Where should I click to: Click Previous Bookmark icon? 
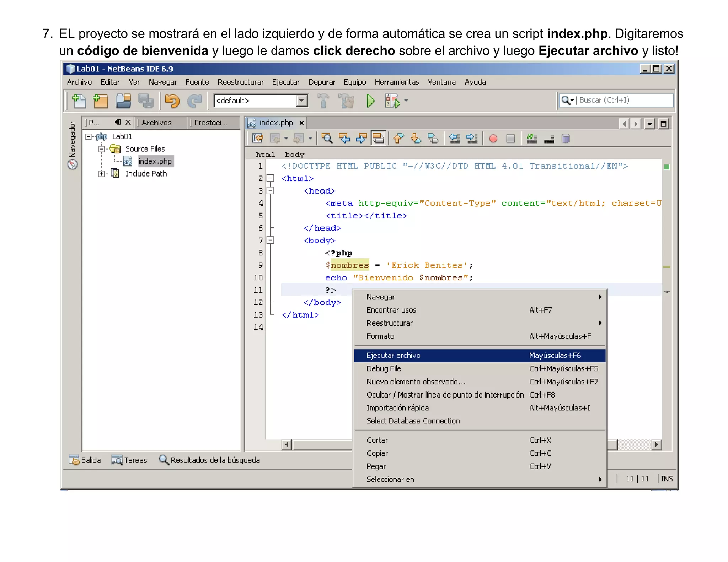pos(398,138)
